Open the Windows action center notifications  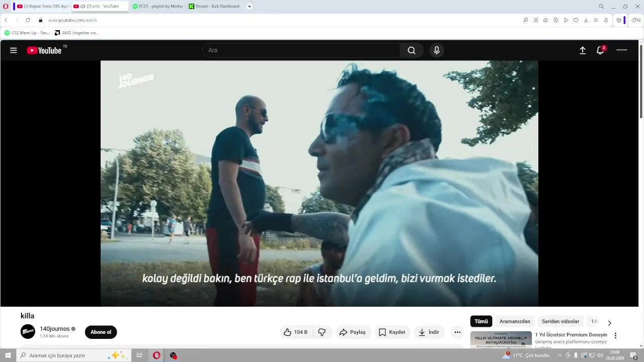click(634, 355)
